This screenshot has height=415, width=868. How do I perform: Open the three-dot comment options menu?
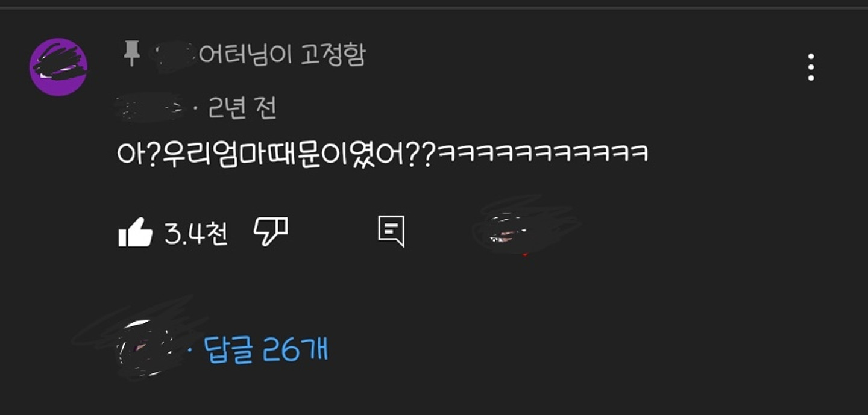coord(811,67)
